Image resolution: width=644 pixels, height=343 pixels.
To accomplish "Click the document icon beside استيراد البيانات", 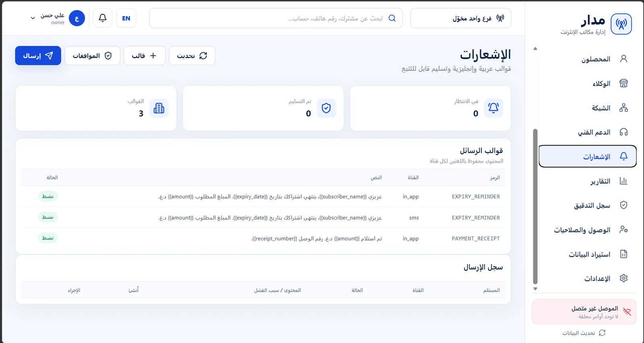I will click(x=623, y=254).
